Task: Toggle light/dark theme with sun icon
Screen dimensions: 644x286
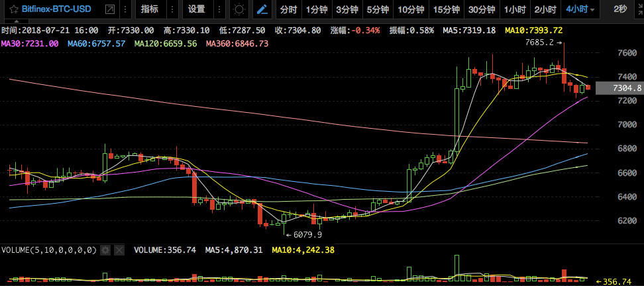Action: (x=239, y=9)
